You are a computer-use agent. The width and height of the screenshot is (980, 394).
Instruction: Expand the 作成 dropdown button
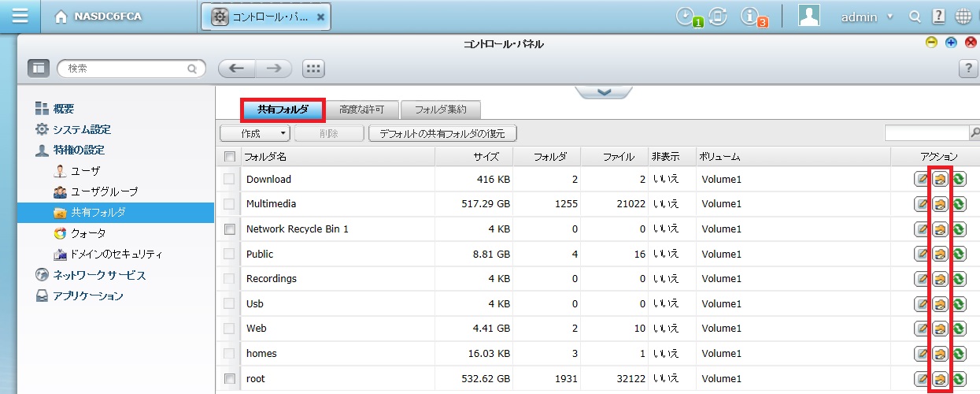[255, 133]
